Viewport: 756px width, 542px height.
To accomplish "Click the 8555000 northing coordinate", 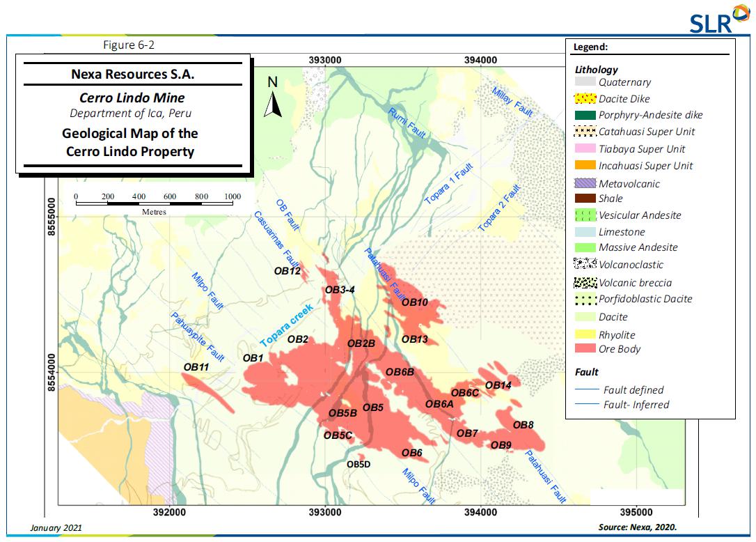I will pos(51,217).
